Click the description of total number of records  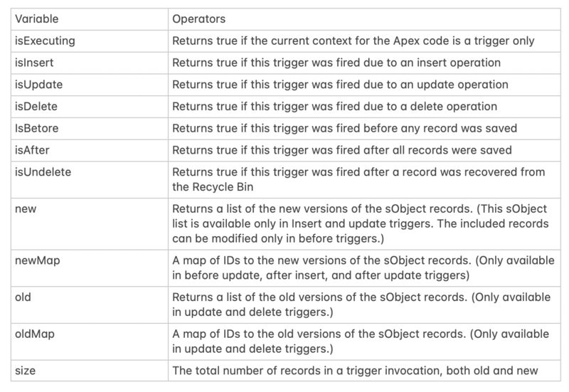(355, 371)
